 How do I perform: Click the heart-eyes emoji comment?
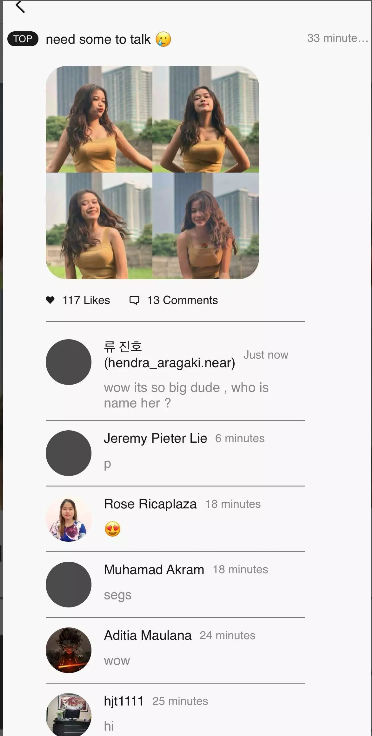click(x=113, y=529)
